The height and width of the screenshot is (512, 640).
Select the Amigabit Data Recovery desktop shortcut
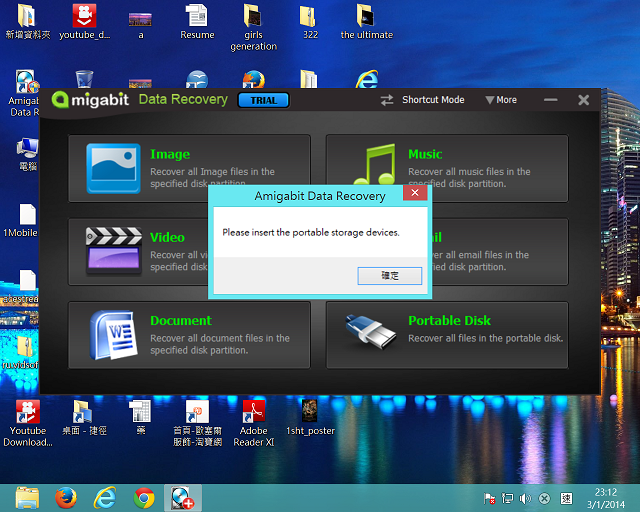tap(24, 93)
